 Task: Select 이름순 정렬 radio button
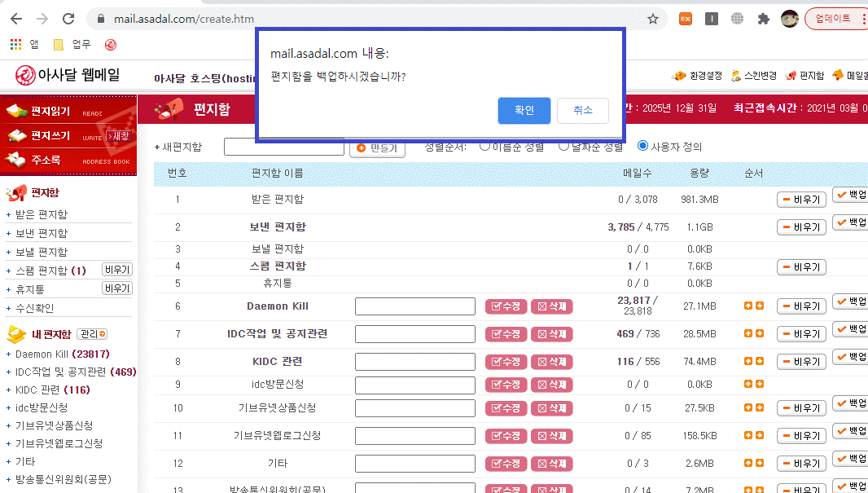coord(485,147)
